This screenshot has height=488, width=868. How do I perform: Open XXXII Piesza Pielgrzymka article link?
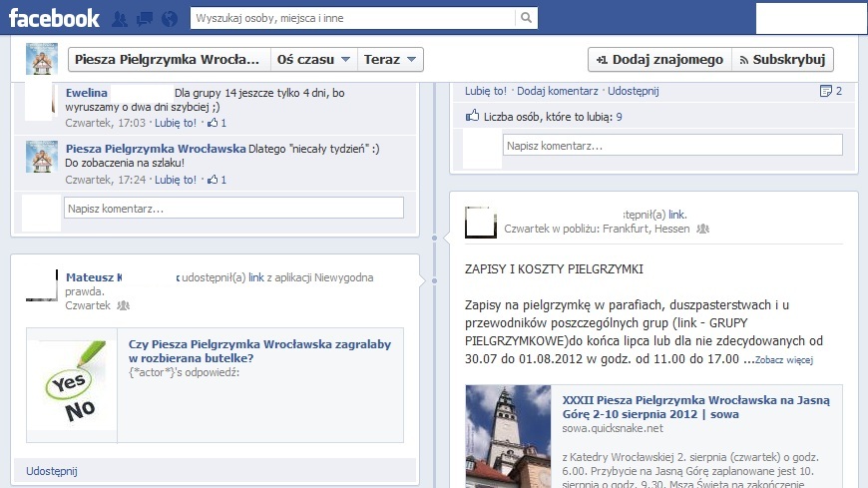coord(698,406)
